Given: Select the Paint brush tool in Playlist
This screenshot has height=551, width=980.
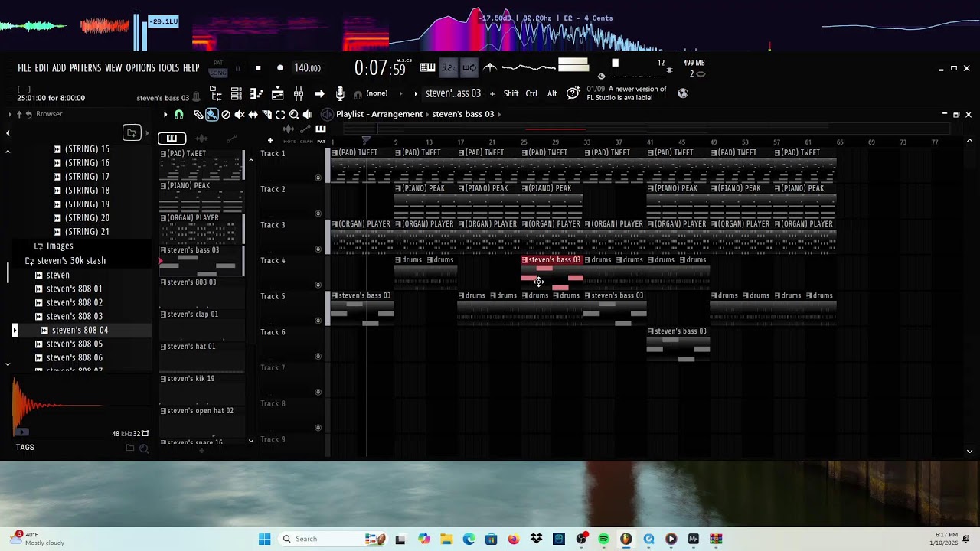Looking at the screenshot, I should 212,114.
